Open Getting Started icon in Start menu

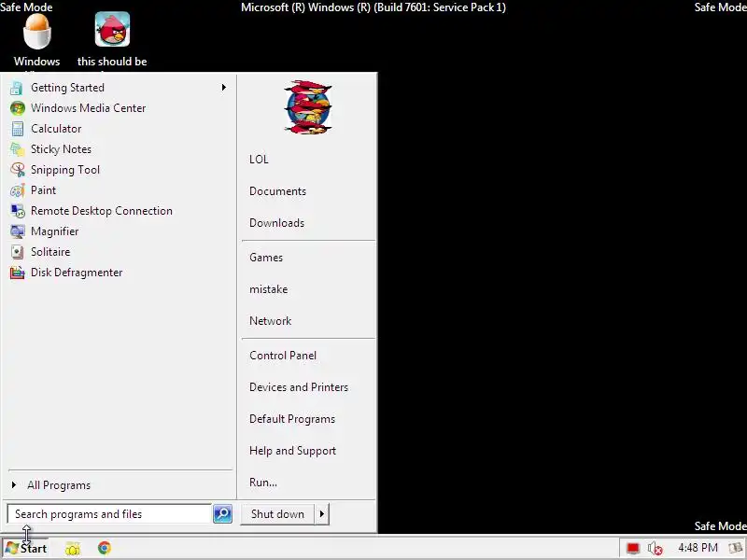[x=17, y=88]
